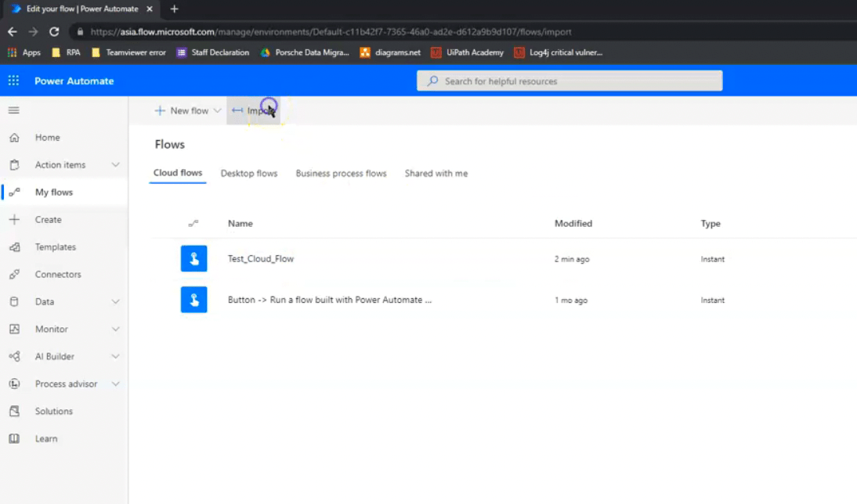This screenshot has height=504, width=857.
Task: Click the search magnifier icon
Action: click(x=433, y=81)
